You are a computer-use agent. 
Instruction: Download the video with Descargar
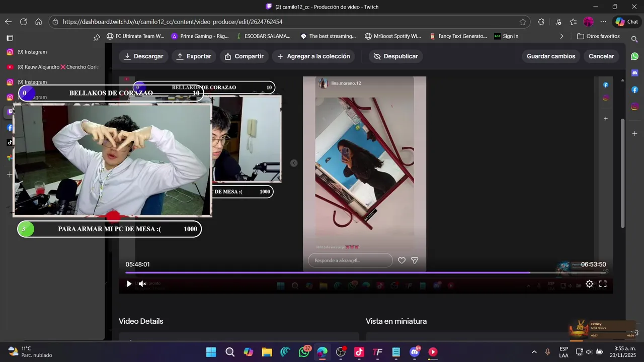[143, 56]
